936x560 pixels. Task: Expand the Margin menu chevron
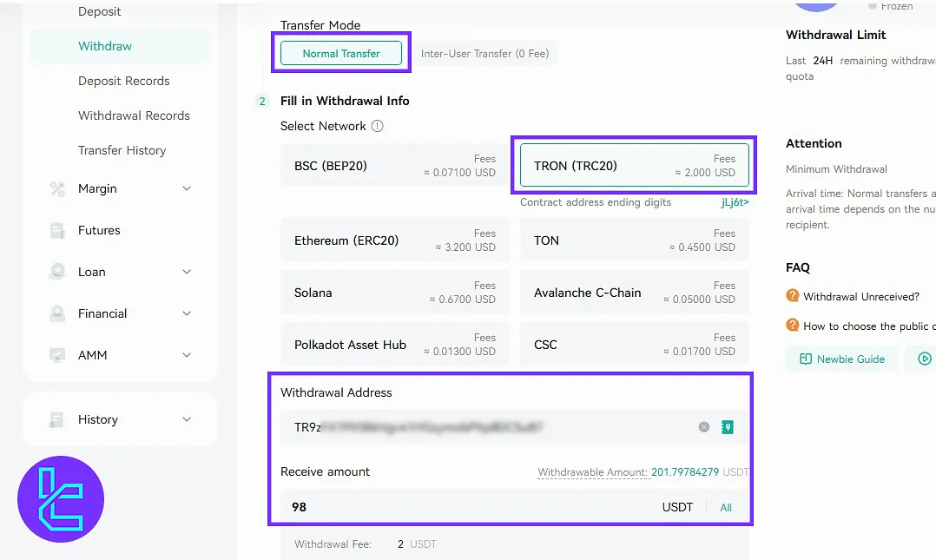pyautogui.click(x=186, y=188)
